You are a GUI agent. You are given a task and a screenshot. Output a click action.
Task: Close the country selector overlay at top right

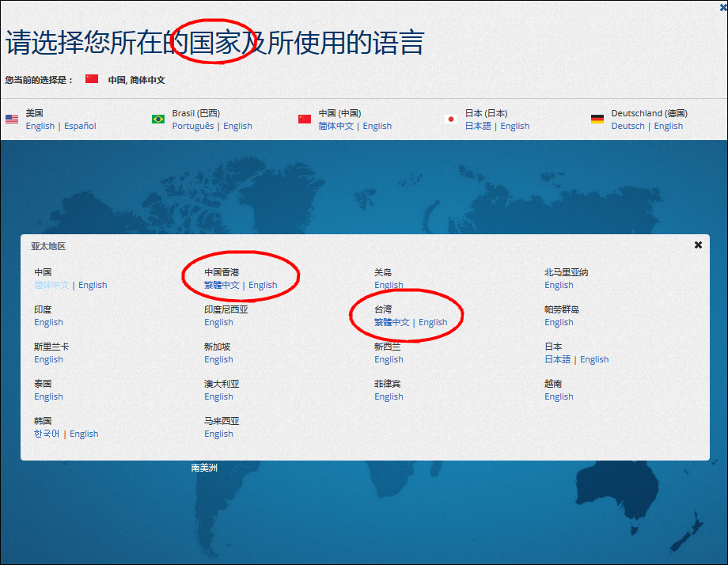click(723, 8)
